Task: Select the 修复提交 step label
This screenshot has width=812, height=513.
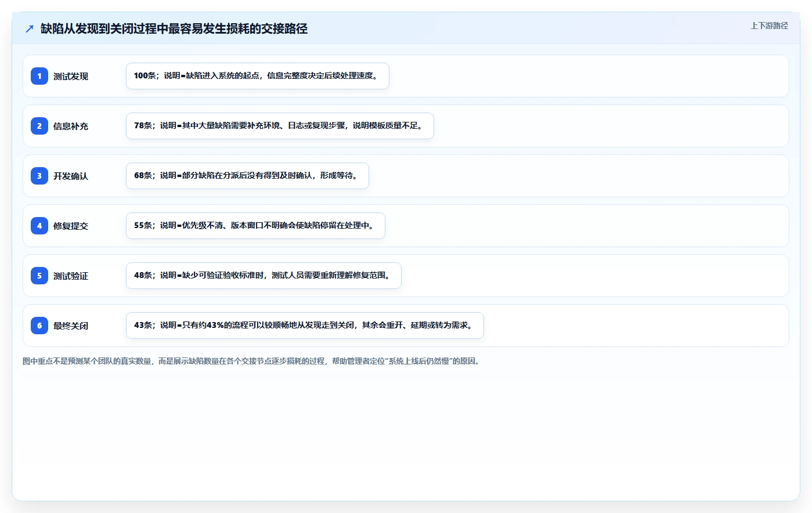Action: tap(71, 226)
